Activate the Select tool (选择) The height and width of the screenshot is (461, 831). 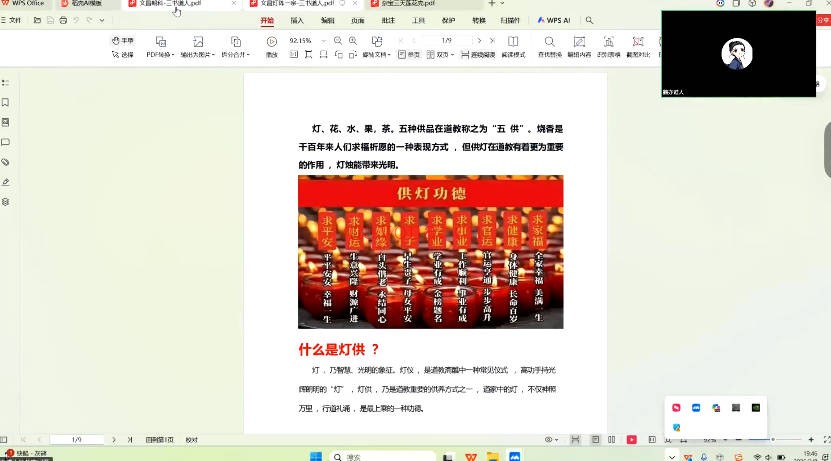point(123,55)
